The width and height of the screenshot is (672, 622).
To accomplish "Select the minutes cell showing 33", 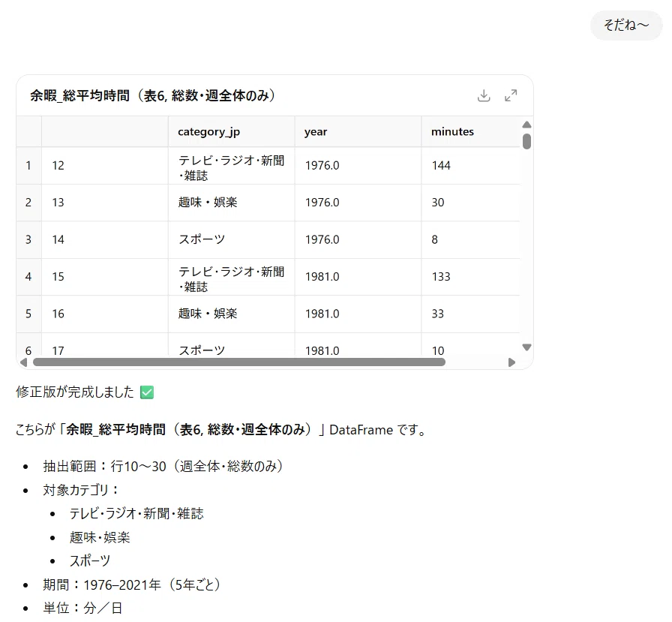I will (470, 314).
